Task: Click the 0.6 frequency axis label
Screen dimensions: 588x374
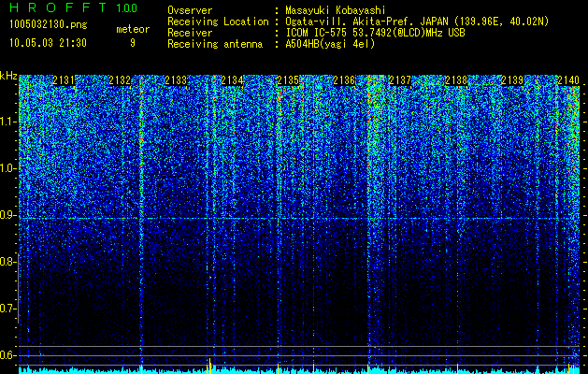Action: 8,355
